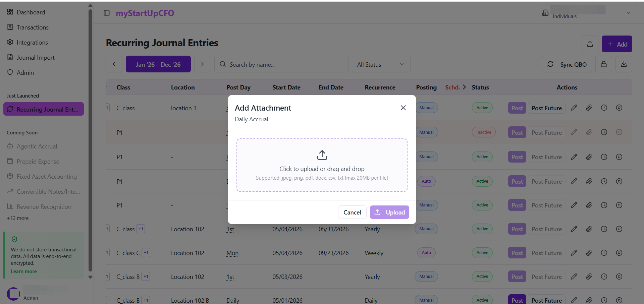Image resolution: width=644 pixels, height=304 pixels.
Task: Click the Add button
Action: 617,44
